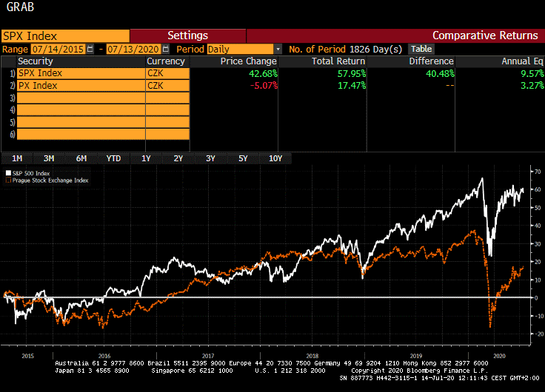The height and width of the screenshot is (392, 545).
Task: Click the -20 y-axis label
Action: click(x=538, y=334)
